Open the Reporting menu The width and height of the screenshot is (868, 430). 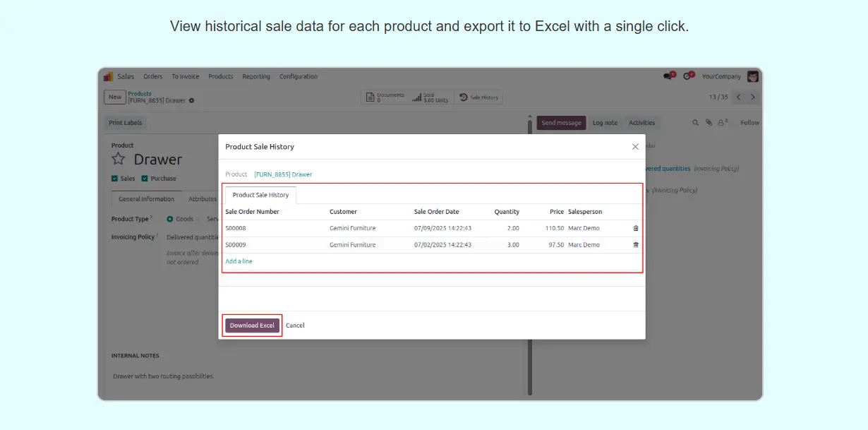point(255,76)
